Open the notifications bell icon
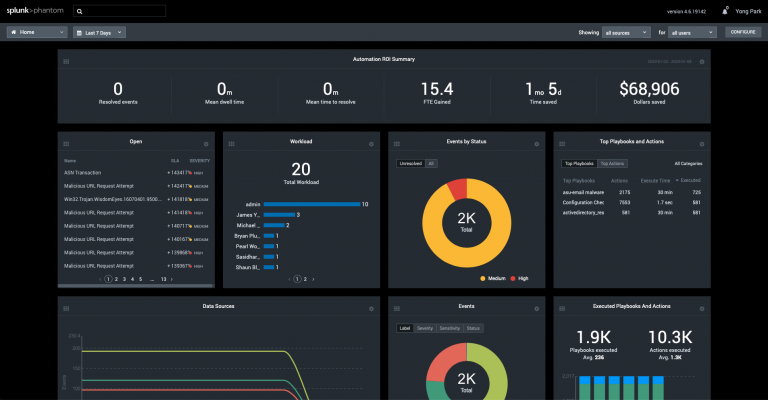The image size is (768, 400). pos(725,11)
